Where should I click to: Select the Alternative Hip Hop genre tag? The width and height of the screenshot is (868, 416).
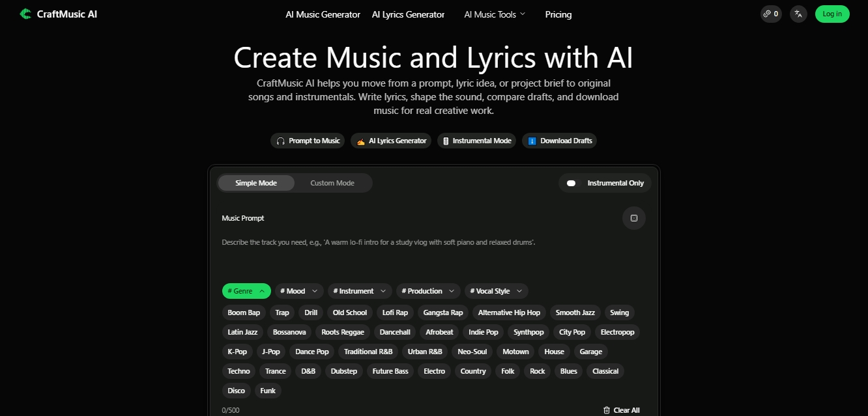point(509,312)
